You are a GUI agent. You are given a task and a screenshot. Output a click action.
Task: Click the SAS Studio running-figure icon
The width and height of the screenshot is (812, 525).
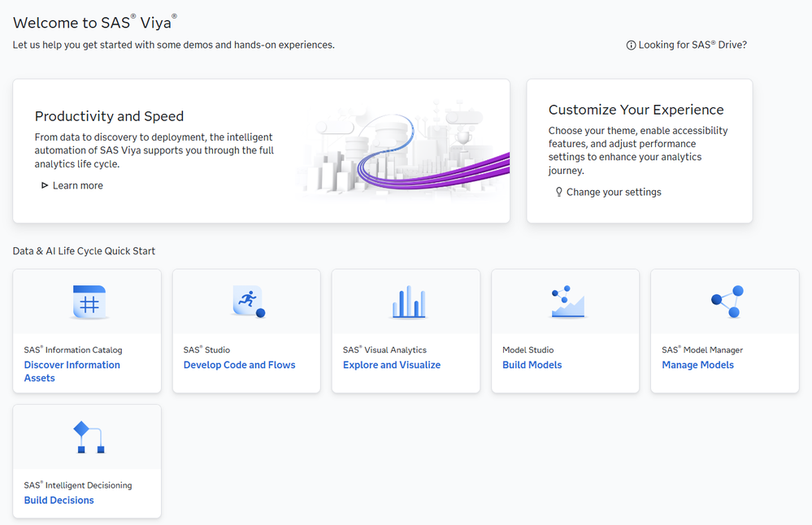(x=249, y=301)
